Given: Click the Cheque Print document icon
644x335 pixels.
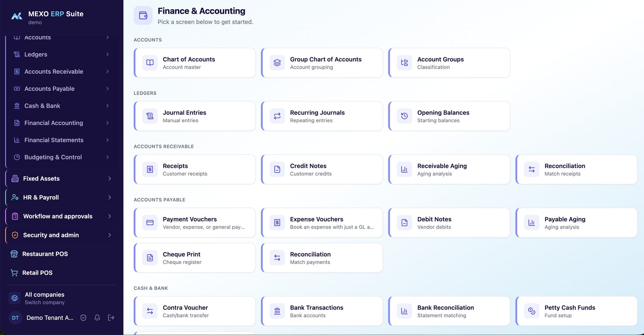Looking at the screenshot, I should (x=150, y=258).
